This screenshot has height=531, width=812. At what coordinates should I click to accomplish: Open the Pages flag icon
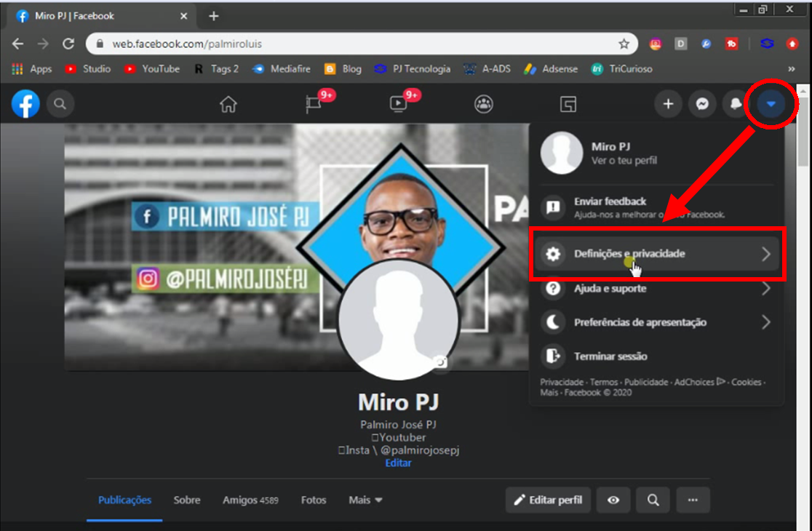tap(314, 105)
